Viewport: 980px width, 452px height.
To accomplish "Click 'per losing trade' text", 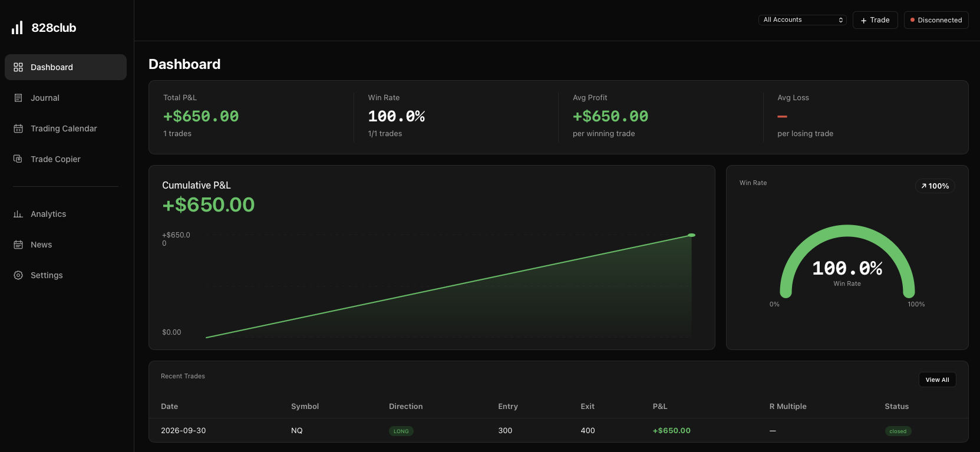I will coord(806,134).
